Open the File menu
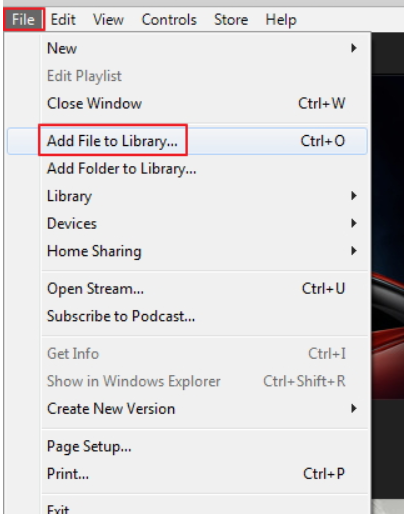The height and width of the screenshot is (517, 406). tap(24, 20)
